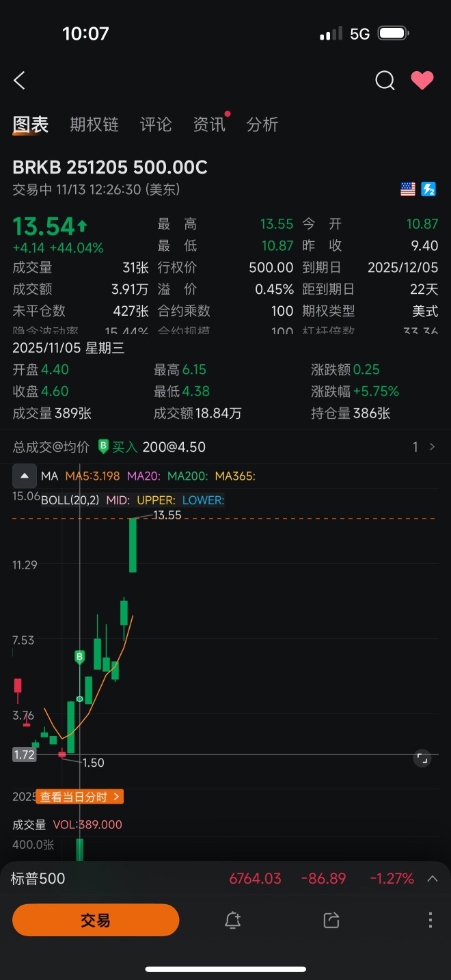Tap the MA5:3.198 indicator label

pos(92,476)
